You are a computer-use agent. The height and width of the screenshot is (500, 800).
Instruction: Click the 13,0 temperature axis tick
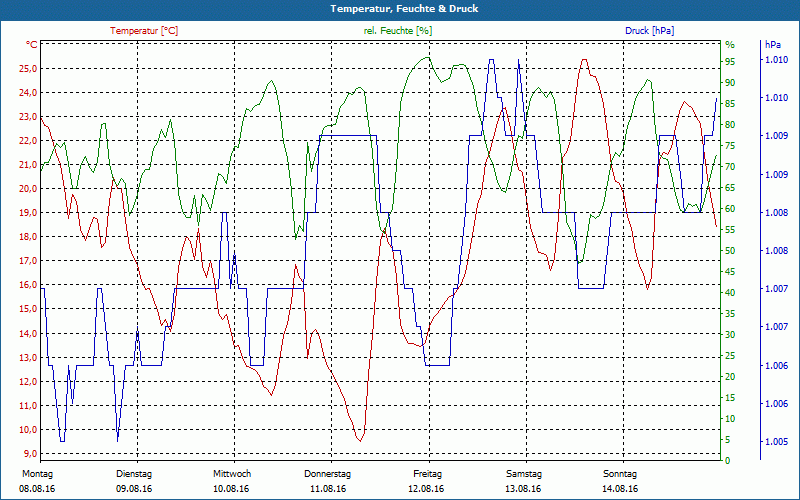click(x=28, y=358)
